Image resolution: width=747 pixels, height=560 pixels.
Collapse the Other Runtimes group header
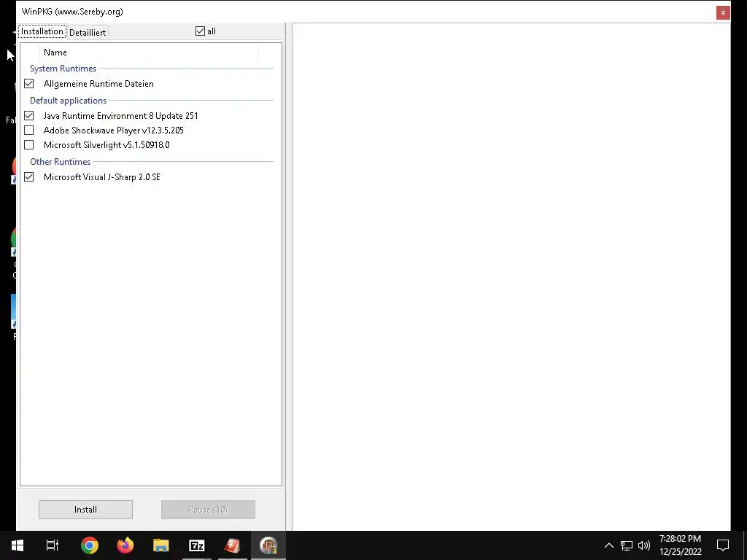60,162
